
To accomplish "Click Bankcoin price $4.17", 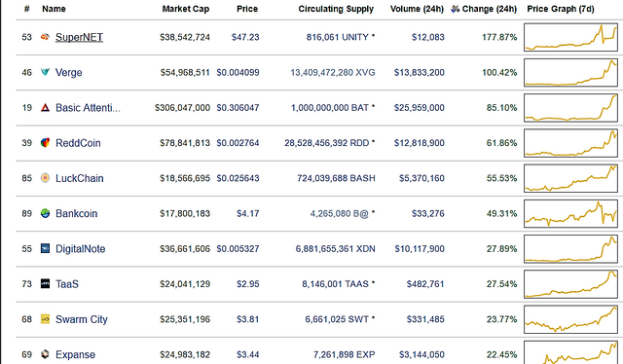I will pos(248,213).
